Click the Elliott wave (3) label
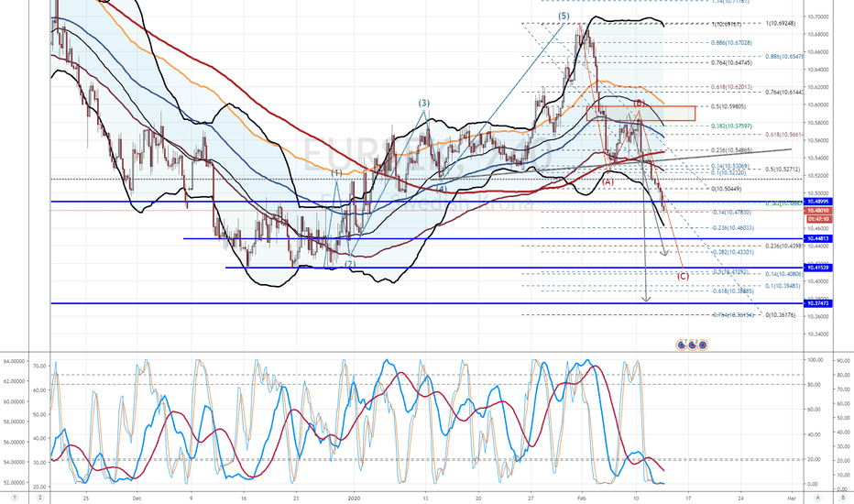 coord(423,103)
